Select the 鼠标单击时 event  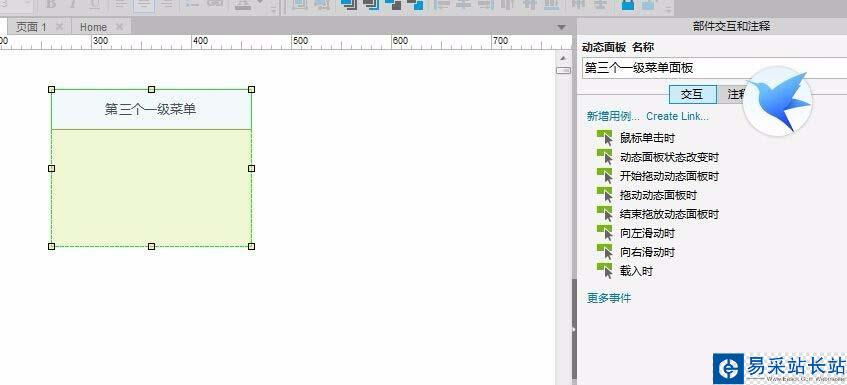tap(647, 138)
